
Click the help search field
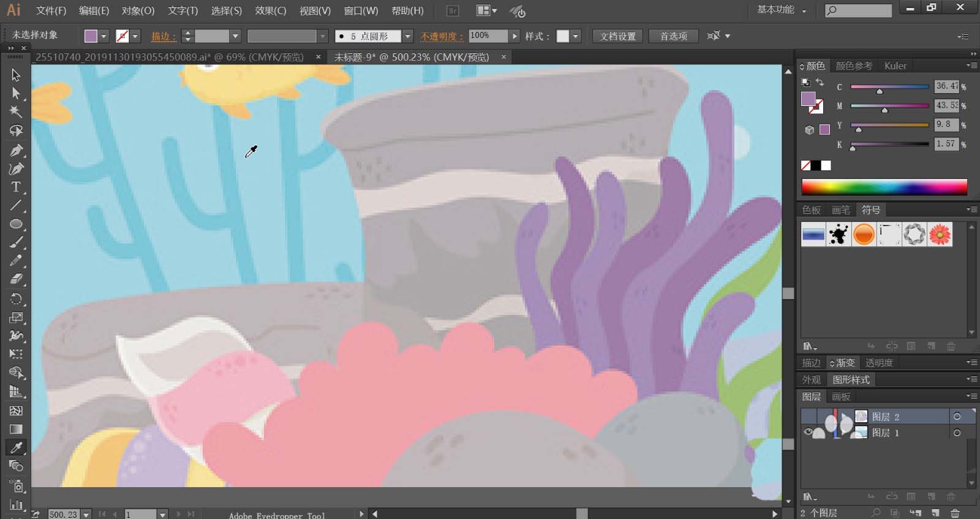858,10
